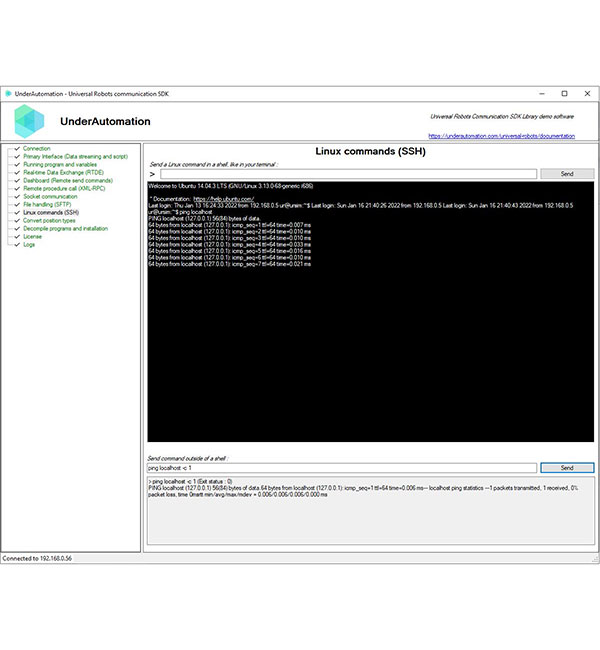Click 'Welcome to Ubuntu 14.04.3 LTS' line
This screenshot has width=600, height=650.
(x=230, y=186)
